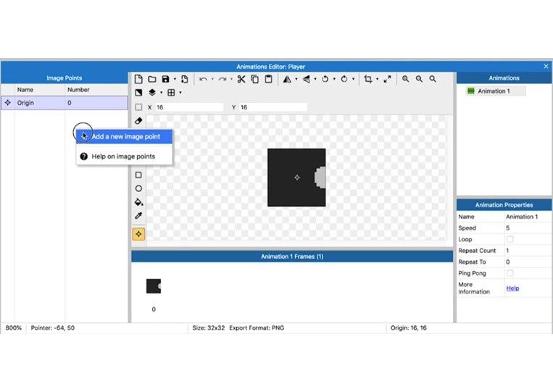Image resolution: width=553 pixels, height=392 pixels.
Task: Open the layers icon dropdown arrow
Action: point(161,92)
